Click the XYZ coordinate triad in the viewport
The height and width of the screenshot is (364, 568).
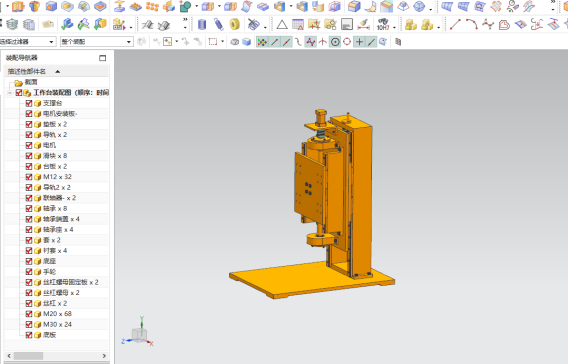(x=138, y=332)
